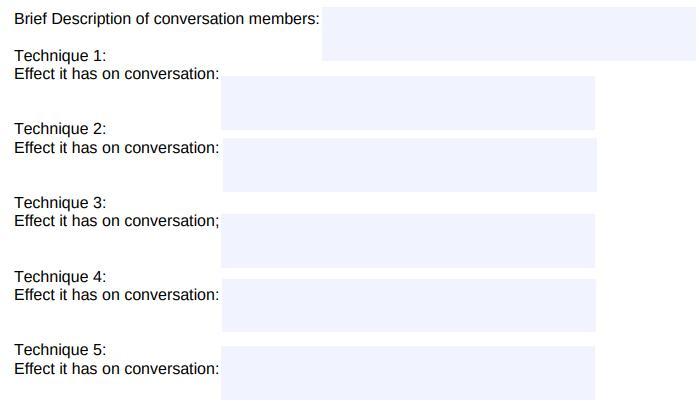Click the Effect field under Technique 3
This screenshot has width=699, height=416.
click(408, 241)
